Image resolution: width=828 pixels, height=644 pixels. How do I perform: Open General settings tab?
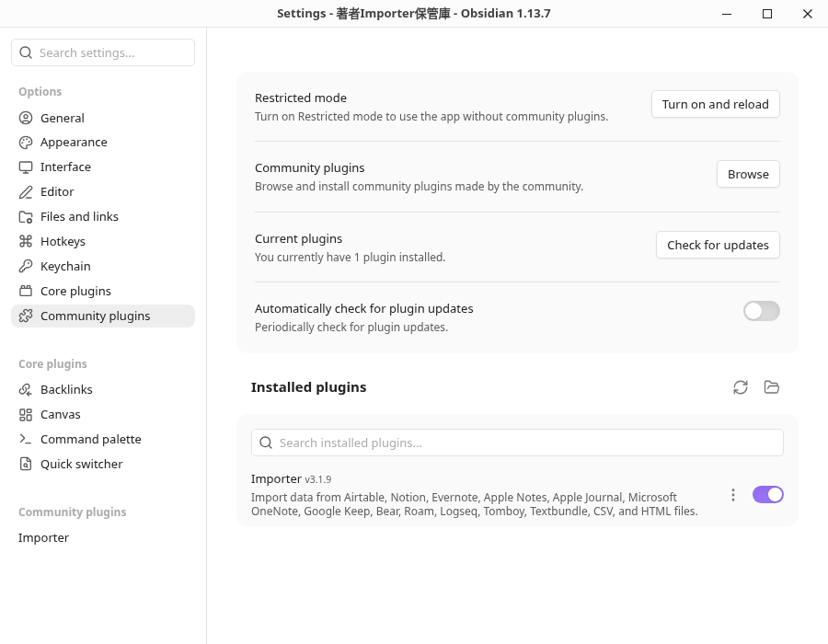[103, 118]
